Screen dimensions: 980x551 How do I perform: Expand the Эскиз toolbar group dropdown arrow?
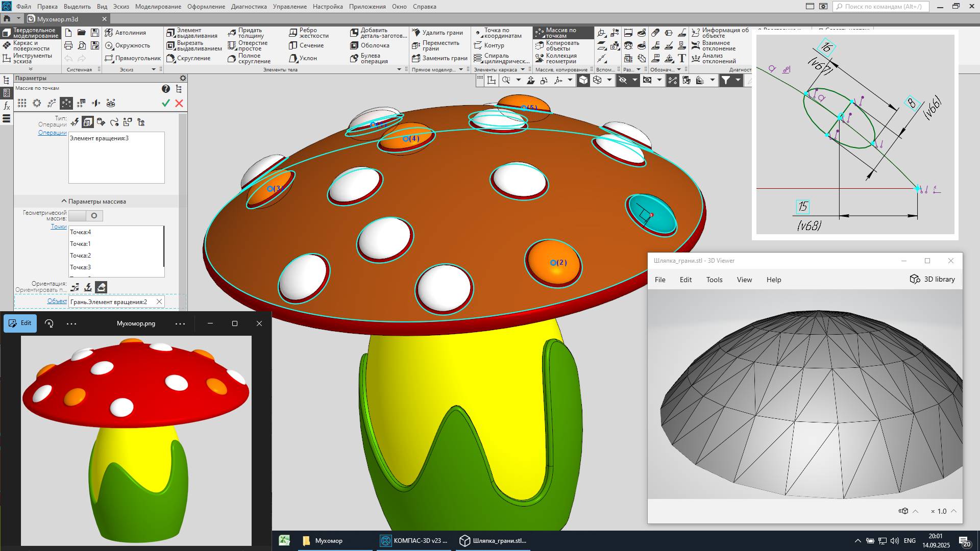(153, 69)
